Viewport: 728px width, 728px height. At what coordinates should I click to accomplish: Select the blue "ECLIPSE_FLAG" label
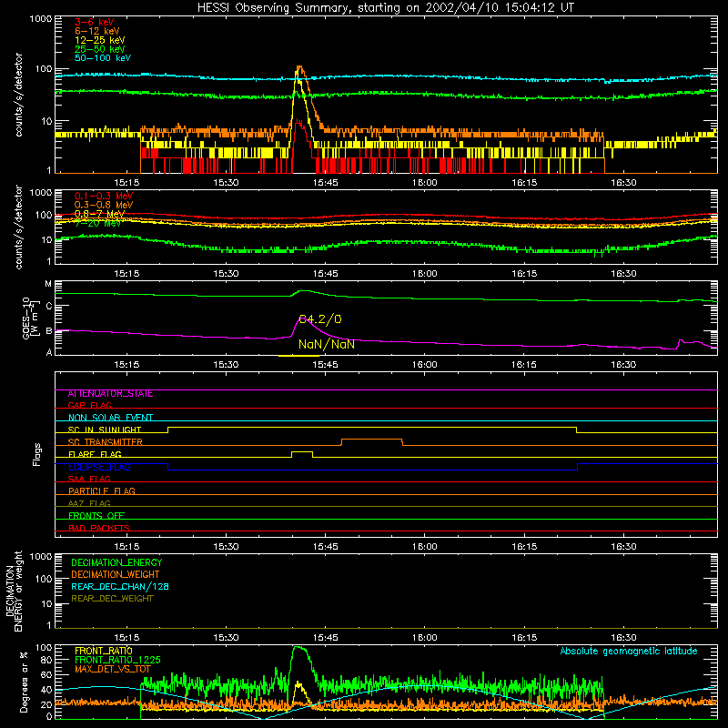(x=99, y=467)
